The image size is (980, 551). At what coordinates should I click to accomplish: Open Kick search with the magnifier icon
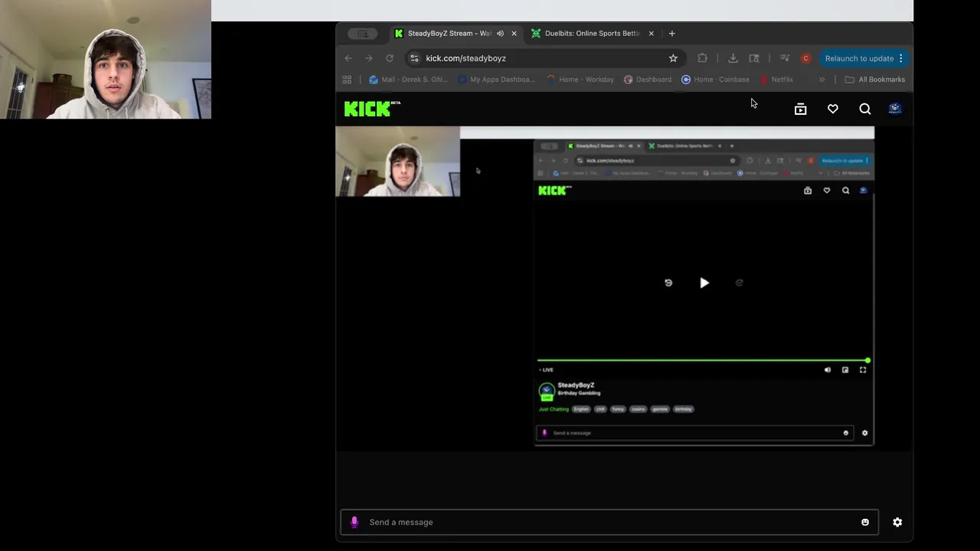865,109
